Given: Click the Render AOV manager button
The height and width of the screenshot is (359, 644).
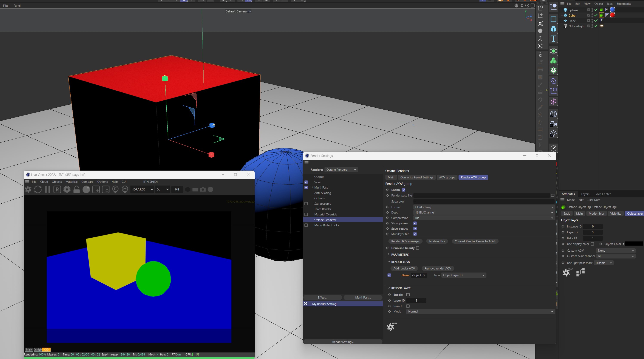Looking at the screenshot, I should (x=405, y=241).
